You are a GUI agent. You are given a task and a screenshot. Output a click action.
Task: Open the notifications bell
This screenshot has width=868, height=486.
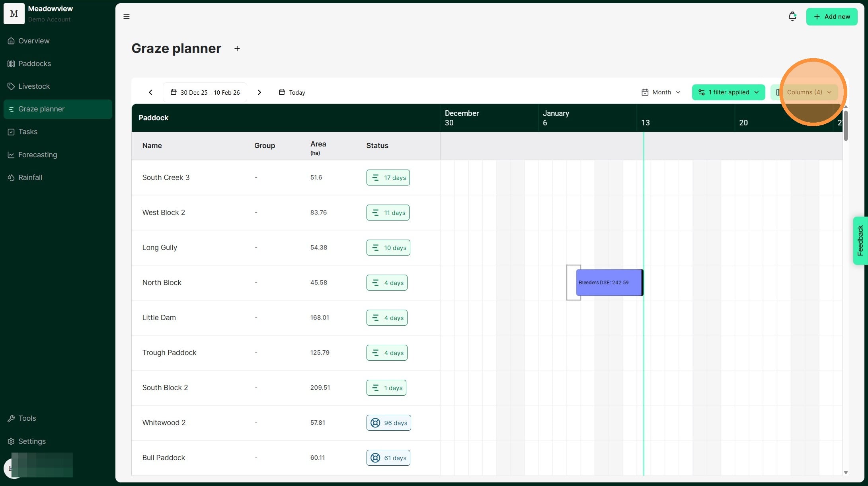pos(792,16)
